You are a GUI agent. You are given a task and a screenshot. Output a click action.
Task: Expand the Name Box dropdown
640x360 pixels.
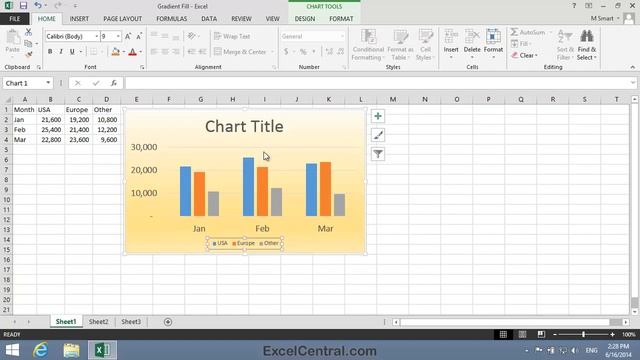48,83
